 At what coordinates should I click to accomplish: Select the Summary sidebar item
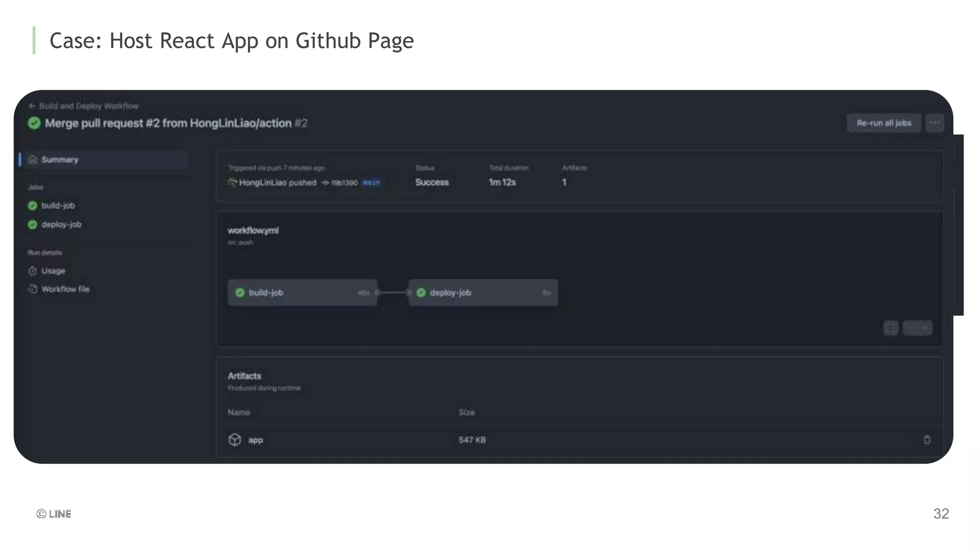point(59,160)
